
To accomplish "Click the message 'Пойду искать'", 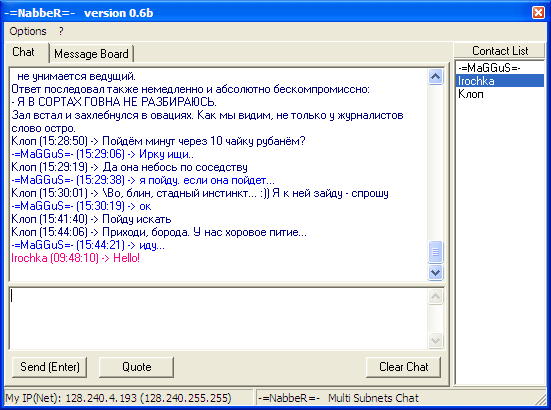I will point(91,219).
